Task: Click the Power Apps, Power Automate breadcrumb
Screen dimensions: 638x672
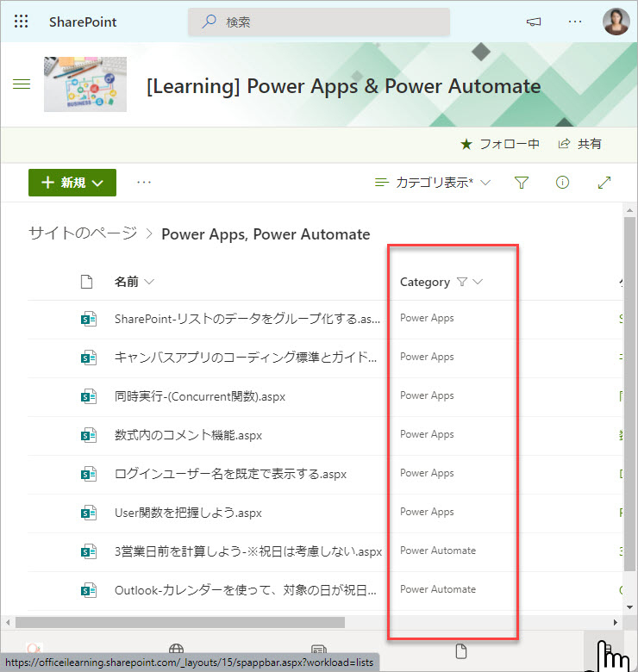Action: pos(266,234)
